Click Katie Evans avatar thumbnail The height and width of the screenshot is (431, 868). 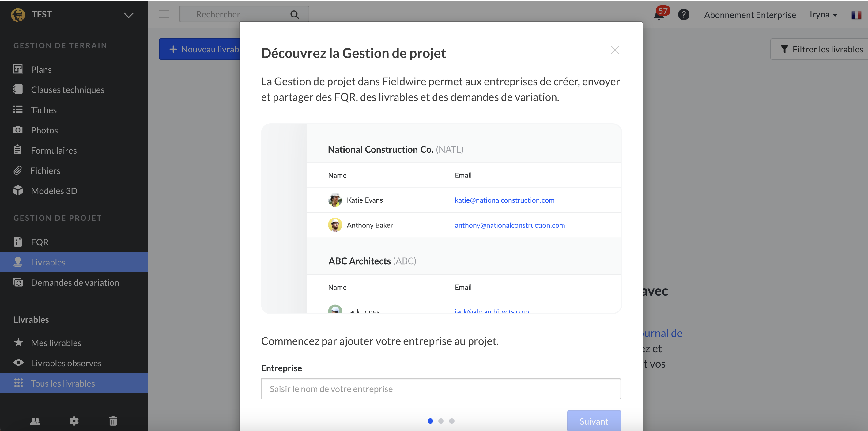click(x=335, y=200)
